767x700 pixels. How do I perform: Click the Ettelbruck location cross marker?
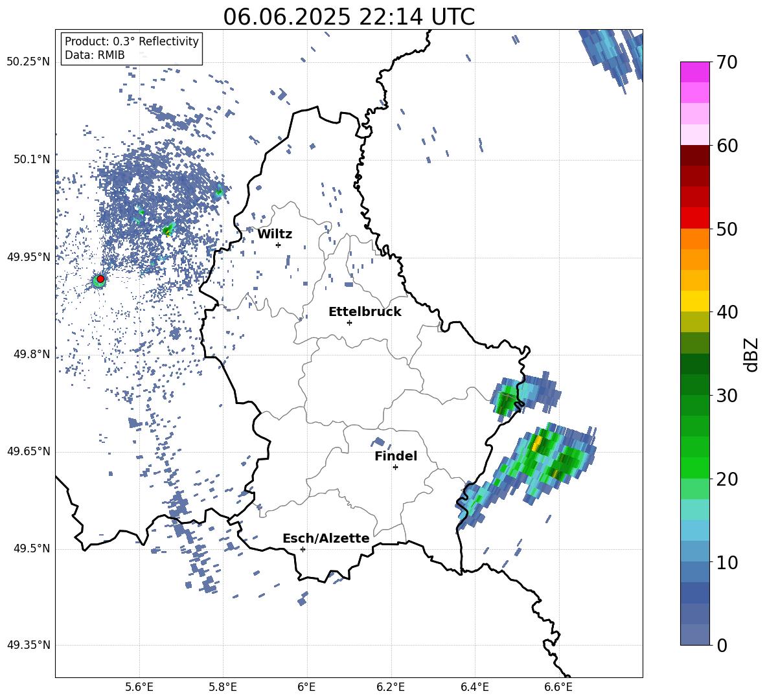[x=349, y=322]
